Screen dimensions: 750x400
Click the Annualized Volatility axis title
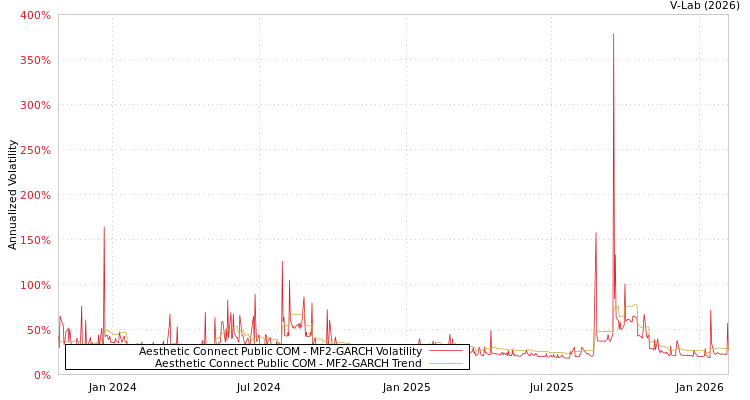[x=12, y=195]
